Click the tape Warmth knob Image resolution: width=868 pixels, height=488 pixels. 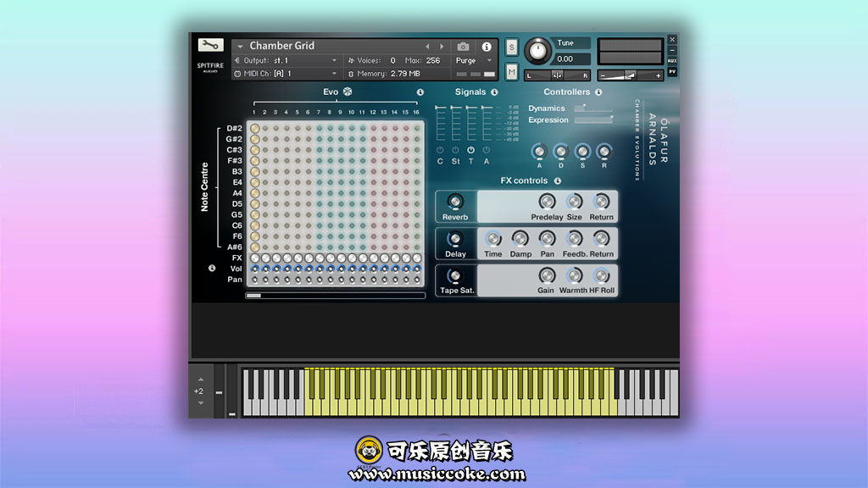574,275
